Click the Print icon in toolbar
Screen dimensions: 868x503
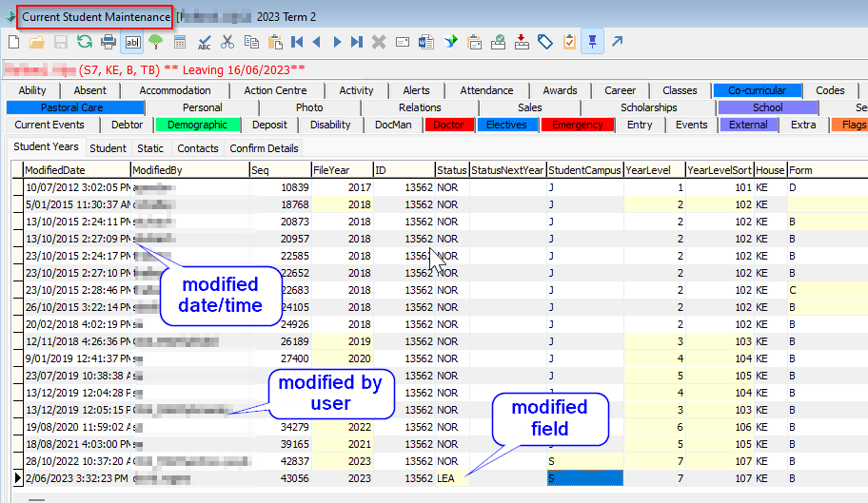coord(108,42)
